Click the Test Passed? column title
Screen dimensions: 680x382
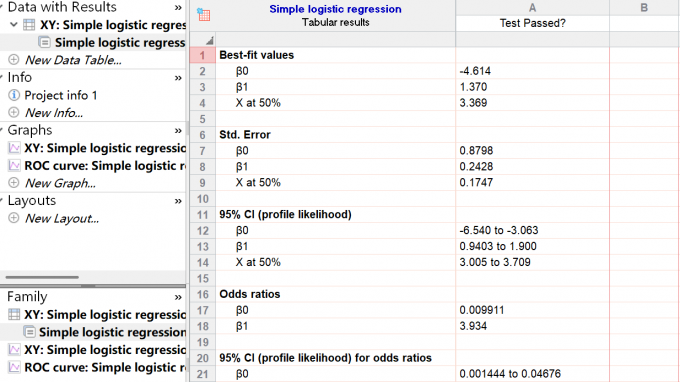[532, 23]
